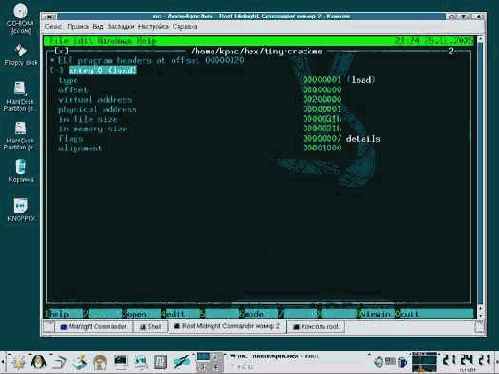This screenshot has height=374, width=499.
Task: Open the KNOPPIX desktop icon
Action: (21, 210)
